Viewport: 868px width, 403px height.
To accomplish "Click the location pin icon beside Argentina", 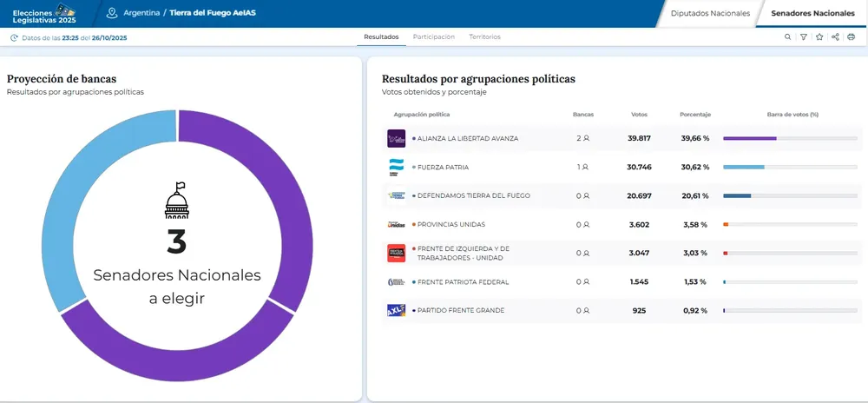I will click(x=111, y=13).
